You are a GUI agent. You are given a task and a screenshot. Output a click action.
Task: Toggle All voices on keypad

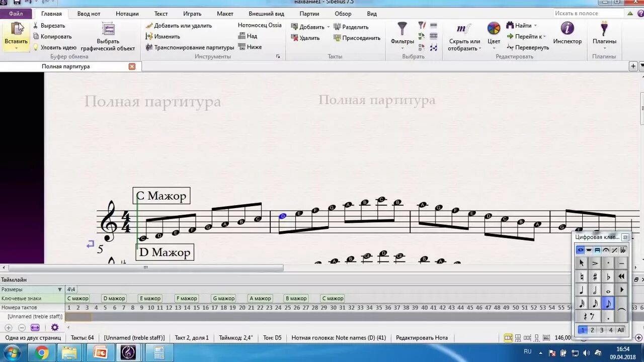[621, 330]
